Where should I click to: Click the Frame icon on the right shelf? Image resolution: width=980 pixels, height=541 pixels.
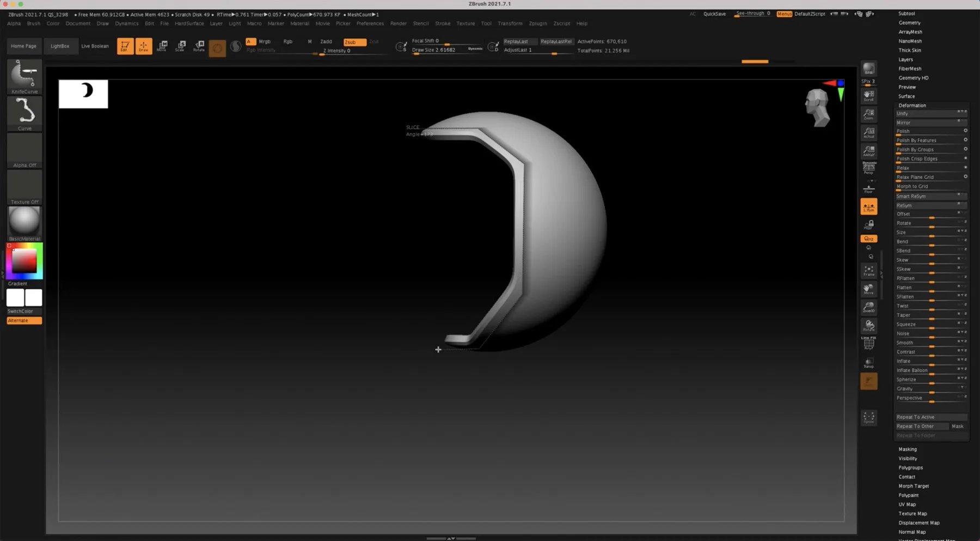[x=869, y=271]
